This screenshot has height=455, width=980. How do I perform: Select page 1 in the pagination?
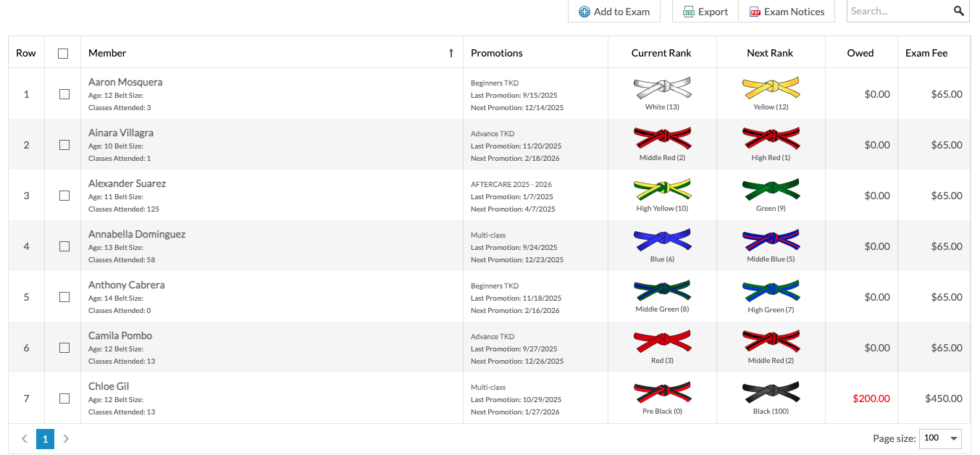coord(45,438)
